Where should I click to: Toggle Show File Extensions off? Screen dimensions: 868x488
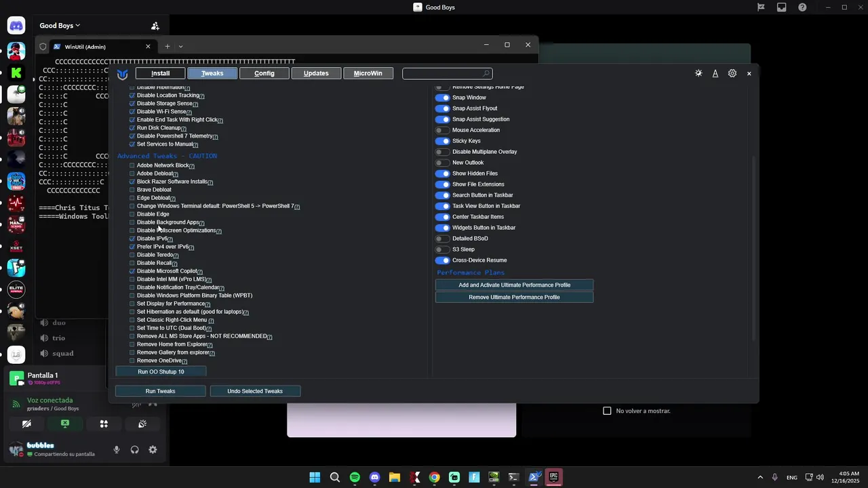(442, 184)
